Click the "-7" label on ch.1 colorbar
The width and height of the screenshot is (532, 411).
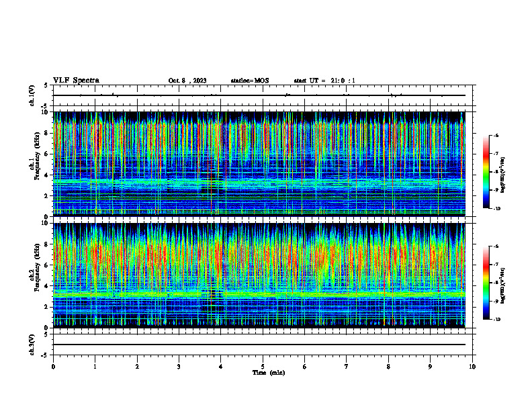[x=496, y=154]
